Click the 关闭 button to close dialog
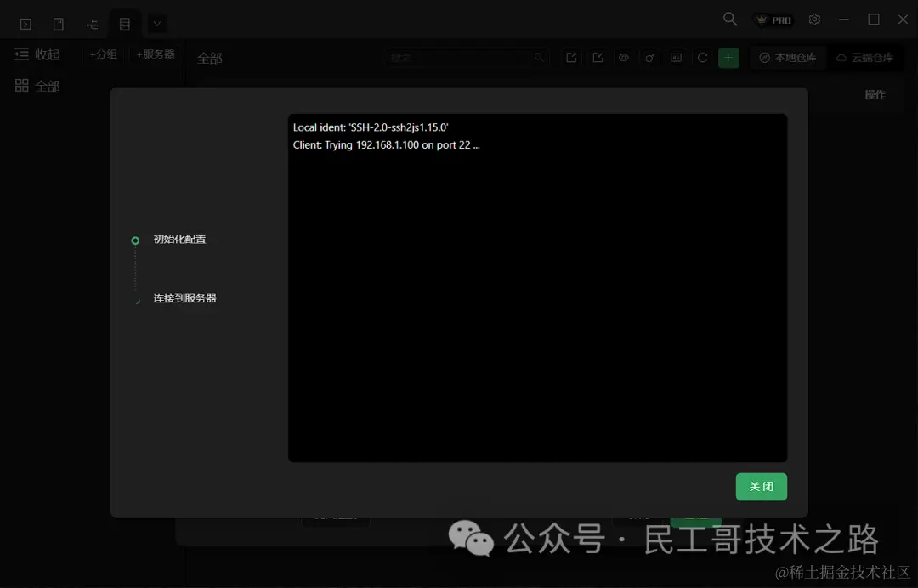 [x=761, y=486]
